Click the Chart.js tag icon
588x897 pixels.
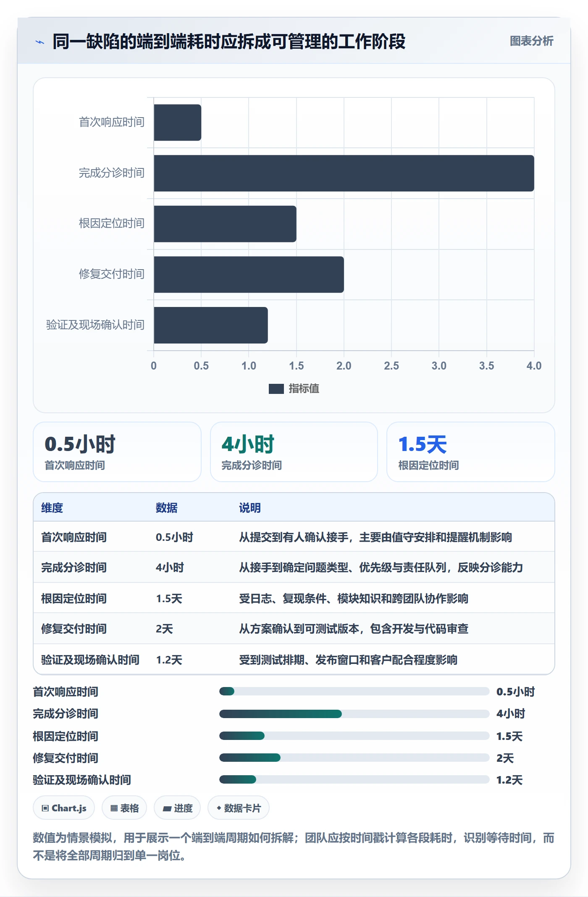pyautogui.click(x=45, y=808)
